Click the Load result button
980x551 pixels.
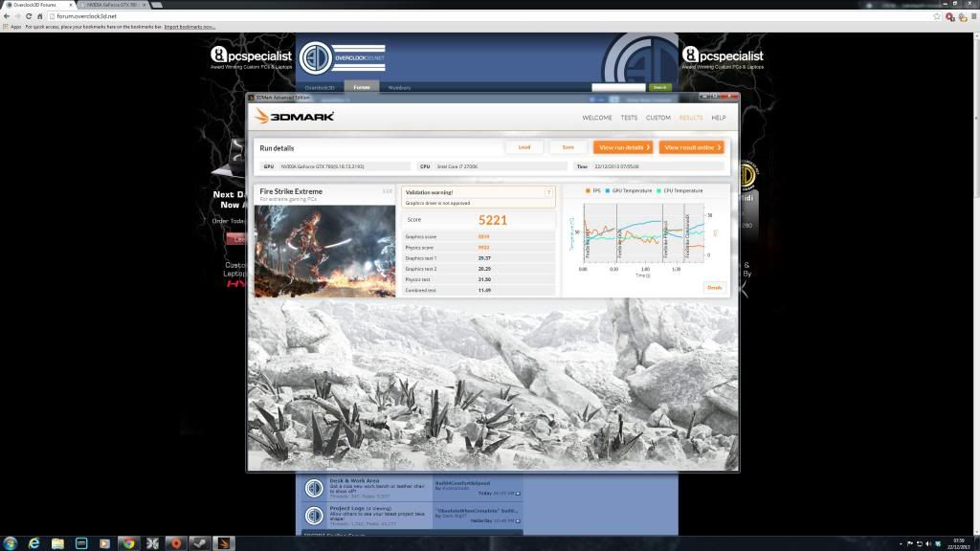tap(523, 147)
